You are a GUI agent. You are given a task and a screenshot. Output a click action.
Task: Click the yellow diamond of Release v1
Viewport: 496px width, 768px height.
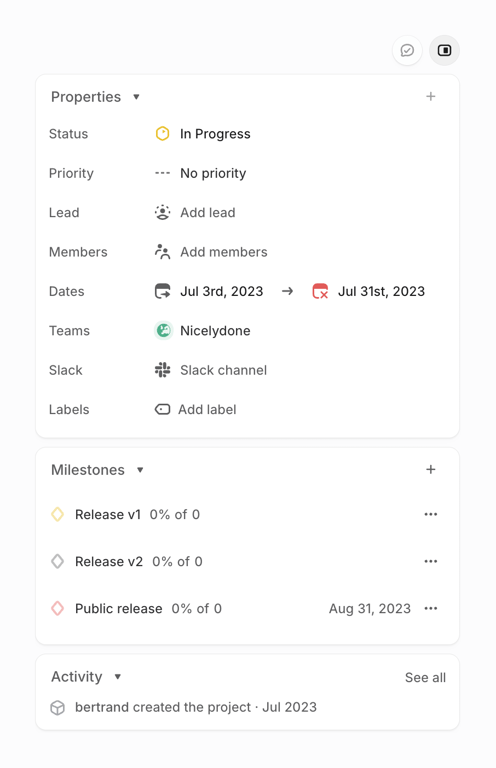pos(58,514)
